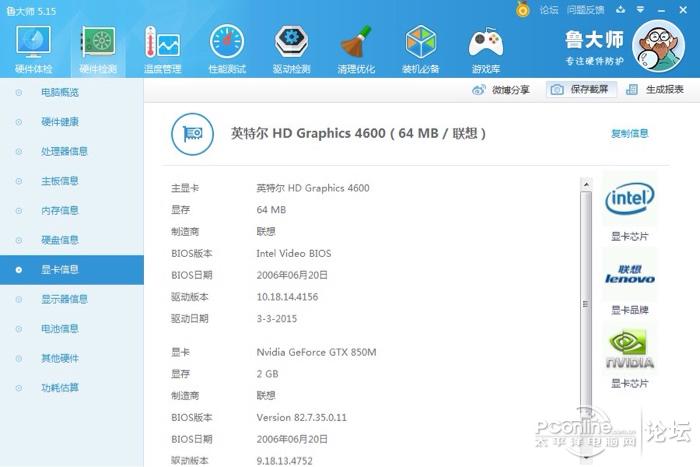Click header text 英特尔 HD Graphics 4600 (64 MB / 联想)
700x467 pixels.
(358, 133)
